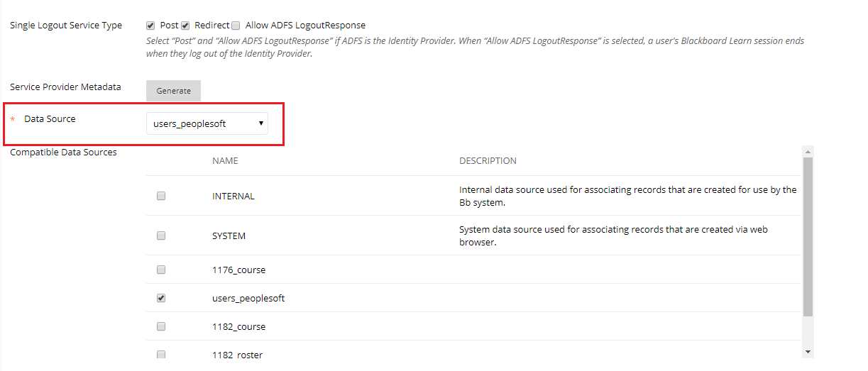This screenshot has height=371, width=868.
Task: Uncheck the Post logout checkbox
Action: 150,26
